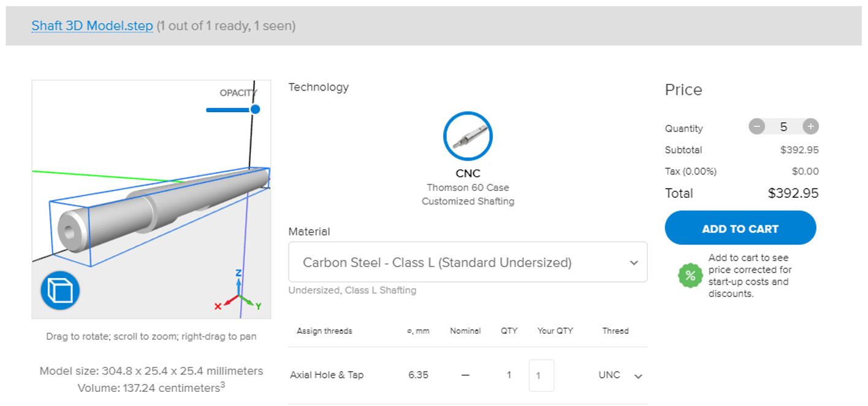Click the chevron arrow in Material selector
The width and height of the screenshot is (868, 406).
click(634, 263)
